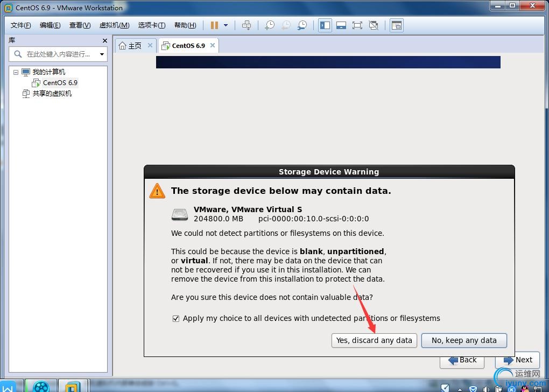Open the snapshot manager wrench-clock icon
The height and width of the screenshot is (392, 549).
pyautogui.click(x=302, y=25)
